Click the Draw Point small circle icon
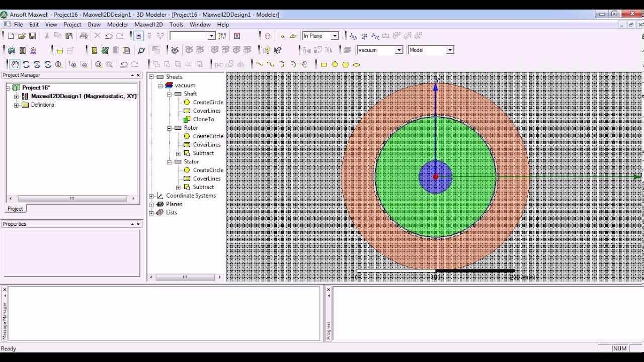 pos(282,36)
